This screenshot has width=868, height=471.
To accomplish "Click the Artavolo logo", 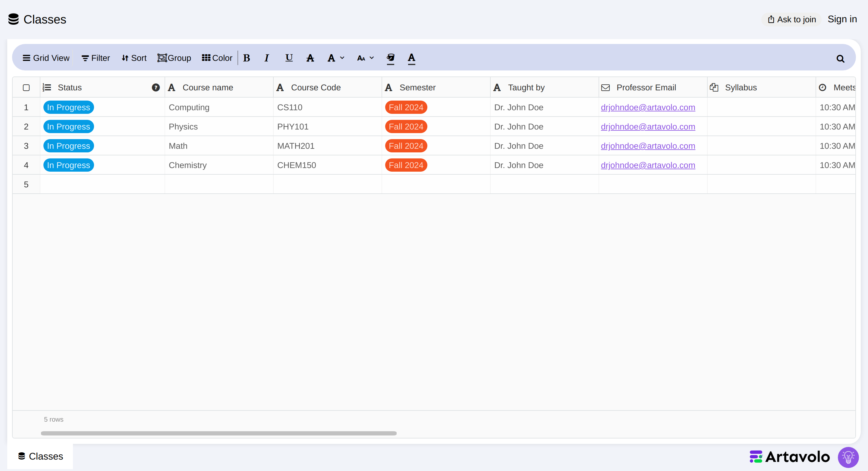I will point(790,457).
